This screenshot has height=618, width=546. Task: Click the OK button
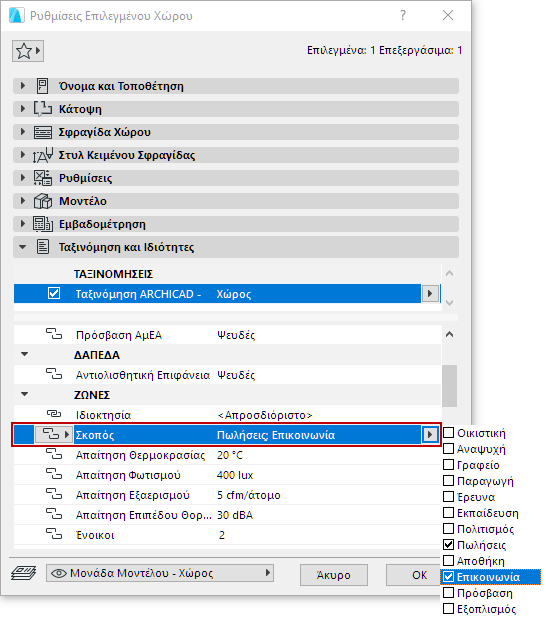click(x=419, y=575)
